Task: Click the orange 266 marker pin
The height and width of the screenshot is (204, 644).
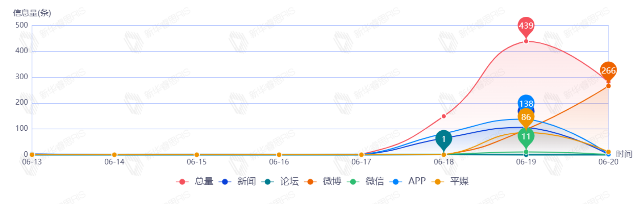Action: tap(608, 71)
